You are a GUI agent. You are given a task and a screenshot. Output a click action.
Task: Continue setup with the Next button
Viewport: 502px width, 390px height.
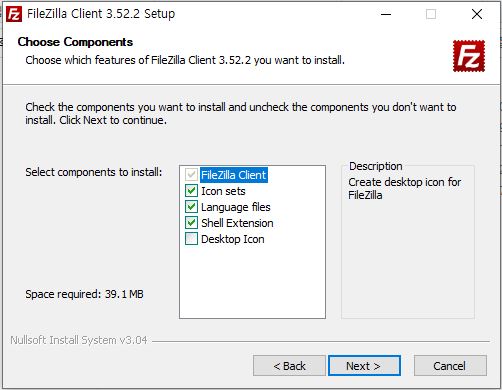tap(364, 366)
